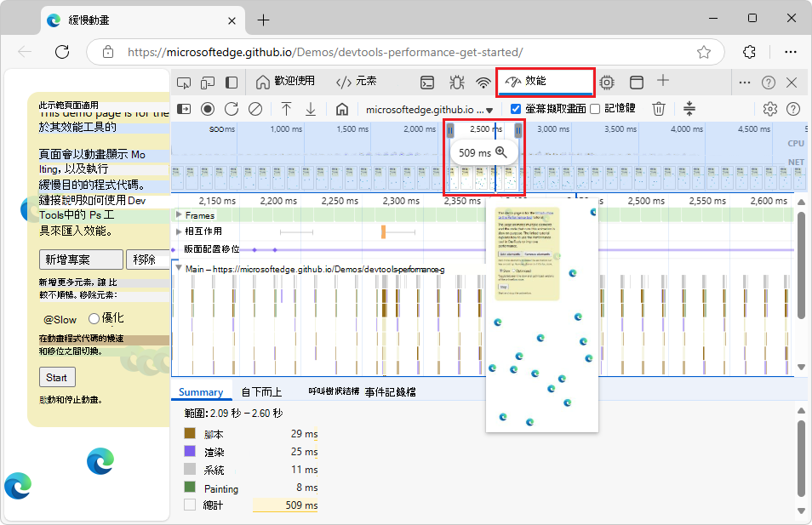
Task: Click the performance home icon
Action: [342, 109]
